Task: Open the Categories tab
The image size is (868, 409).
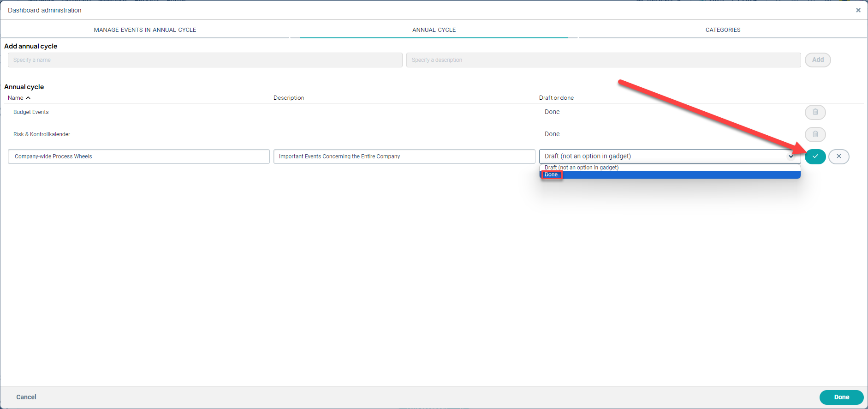Action: [x=723, y=30]
